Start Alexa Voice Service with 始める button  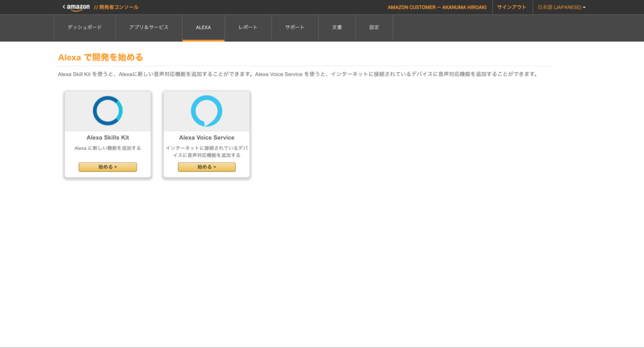(x=206, y=167)
